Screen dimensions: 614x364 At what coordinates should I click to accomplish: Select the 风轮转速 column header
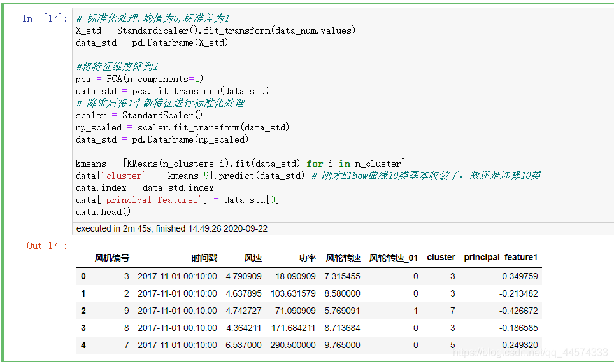click(x=343, y=258)
